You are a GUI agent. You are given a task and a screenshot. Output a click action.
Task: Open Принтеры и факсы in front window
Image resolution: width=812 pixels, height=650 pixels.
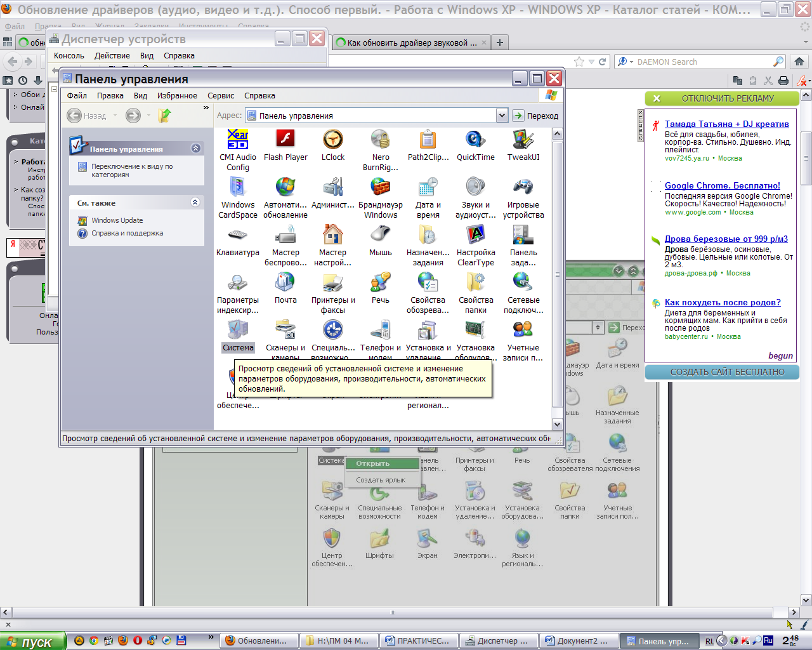pyautogui.click(x=333, y=293)
